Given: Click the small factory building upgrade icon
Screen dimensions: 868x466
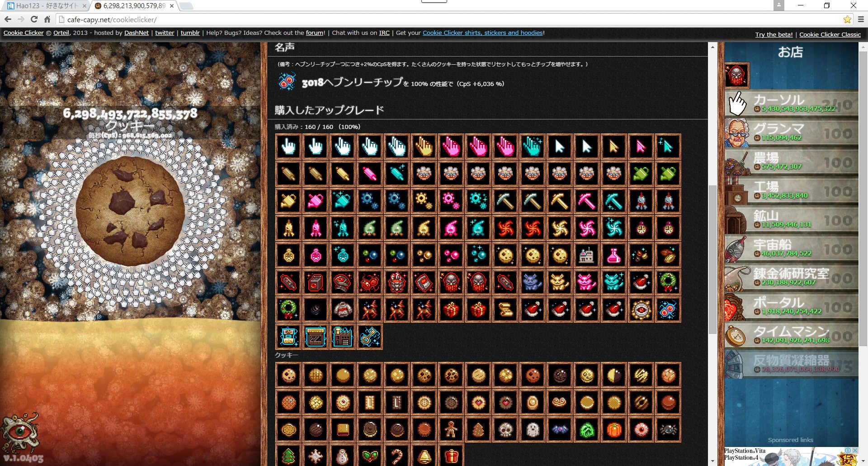Looking at the screenshot, I should coord(587,255).
